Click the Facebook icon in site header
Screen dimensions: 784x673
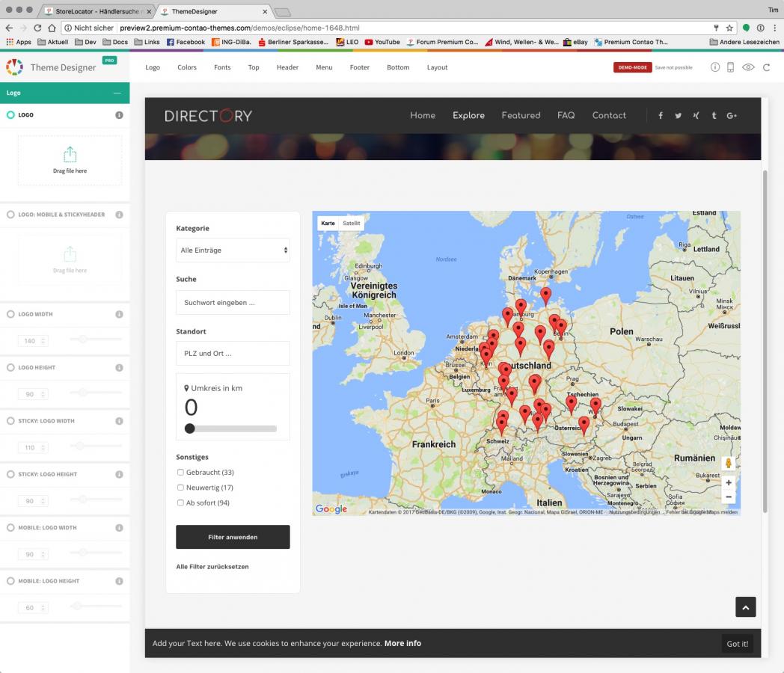tap(661, 116)
